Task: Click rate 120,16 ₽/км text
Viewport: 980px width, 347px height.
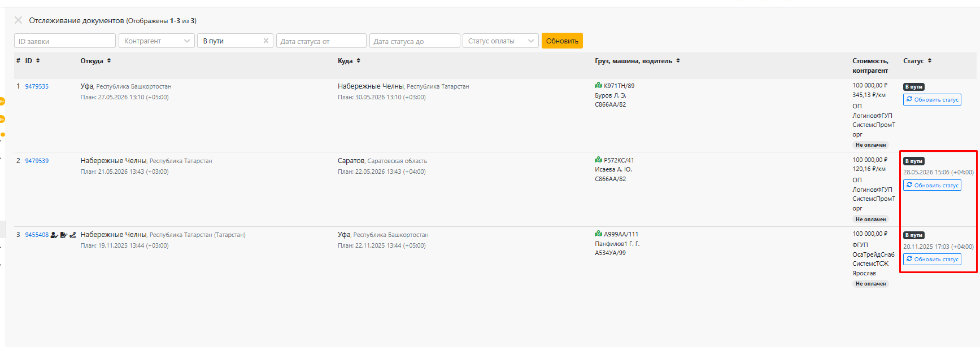Action: (x=869, y=169)
